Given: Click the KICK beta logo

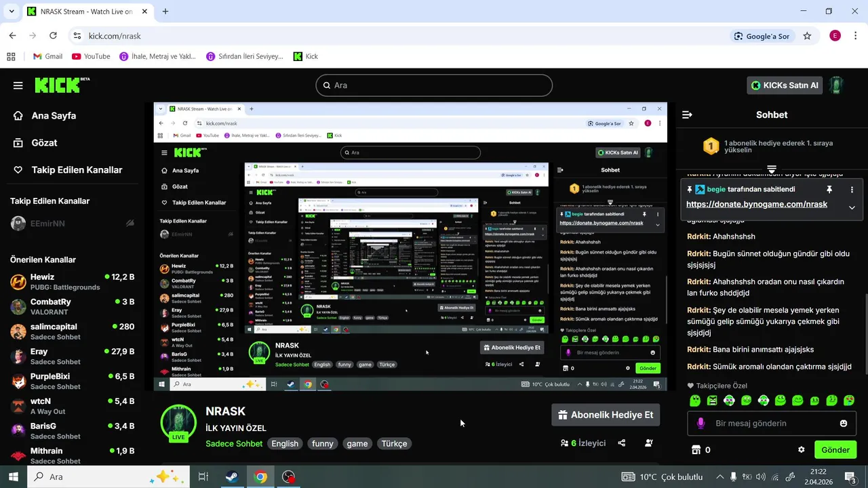Looking at the screenshot, I should 62,85.
